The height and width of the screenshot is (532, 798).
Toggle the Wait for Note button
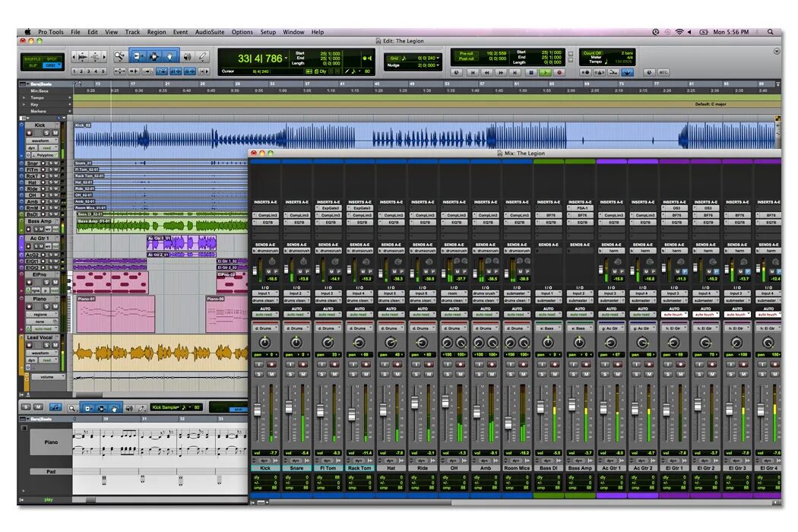pos(585,72)
